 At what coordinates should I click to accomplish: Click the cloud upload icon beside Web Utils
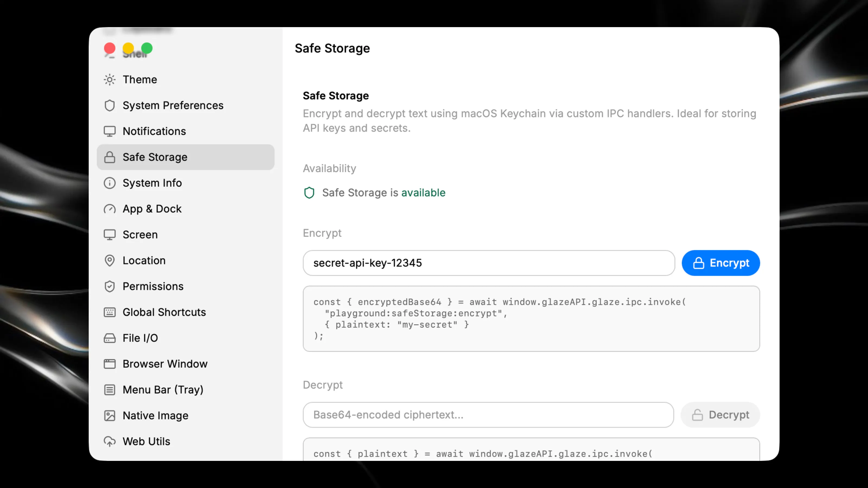click(x=110, y=442)
